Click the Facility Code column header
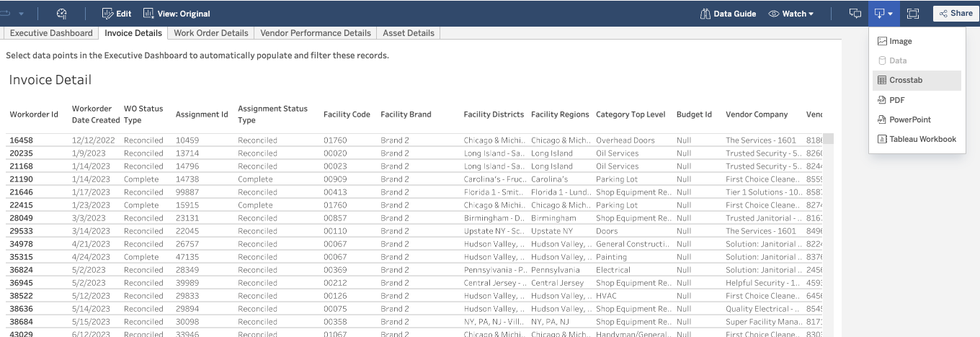The image size is (980, 337). (x=347, y=114)
